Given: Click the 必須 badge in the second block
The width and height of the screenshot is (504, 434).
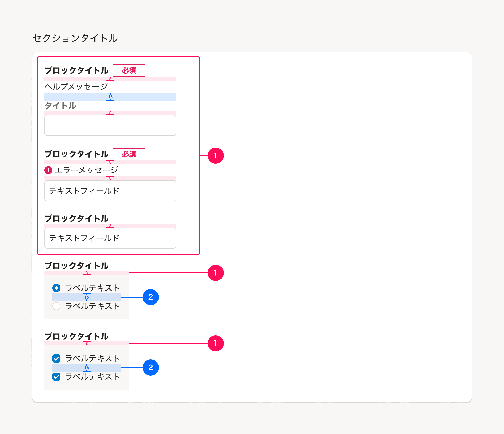Looking at the screenshot, I should [129, 154].
